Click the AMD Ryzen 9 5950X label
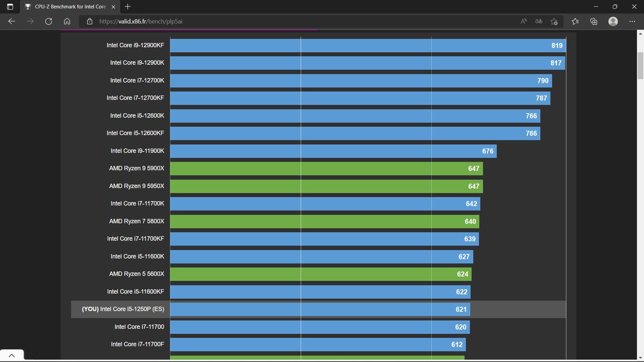Image resolution: width=644 pixels, height=362 pixels. pos(137,186)
